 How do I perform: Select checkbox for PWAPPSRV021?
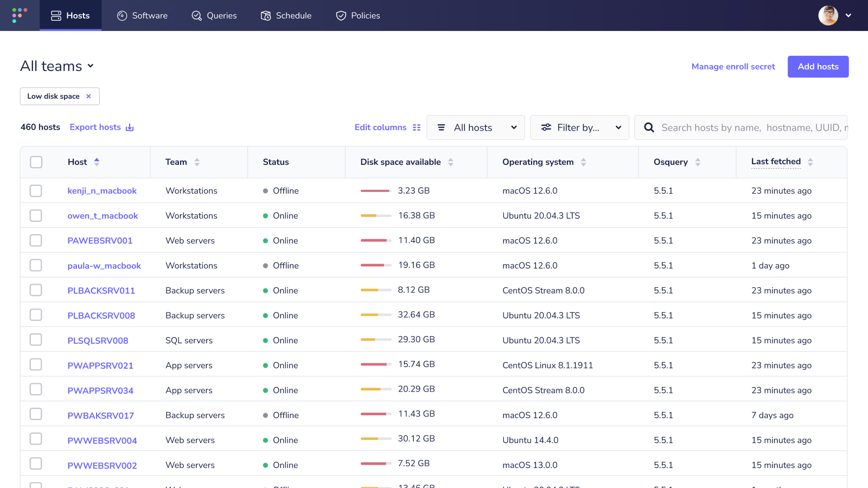(36, 365)
